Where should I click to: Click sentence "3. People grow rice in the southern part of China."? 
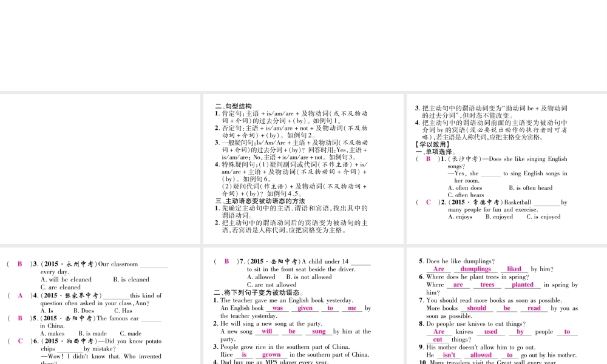[x=282, y=346]
